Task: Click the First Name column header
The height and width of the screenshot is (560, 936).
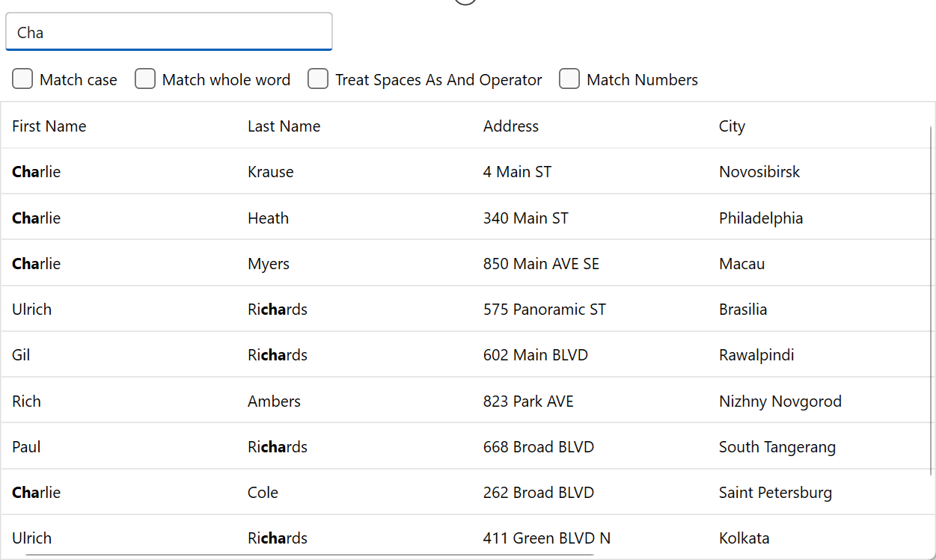Action: click(49, 126)
